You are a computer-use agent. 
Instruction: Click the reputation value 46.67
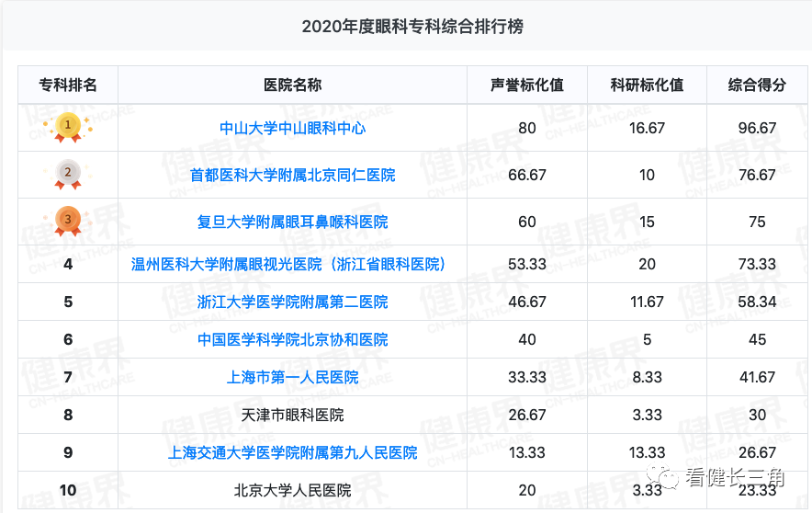pyautogui.click(x=527, y=302)
